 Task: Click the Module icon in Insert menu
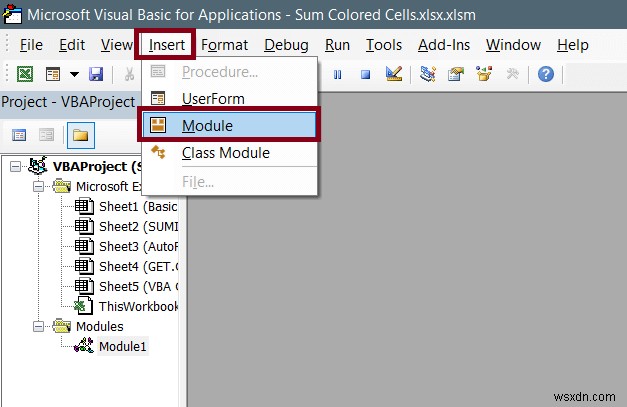pos(158,125)
